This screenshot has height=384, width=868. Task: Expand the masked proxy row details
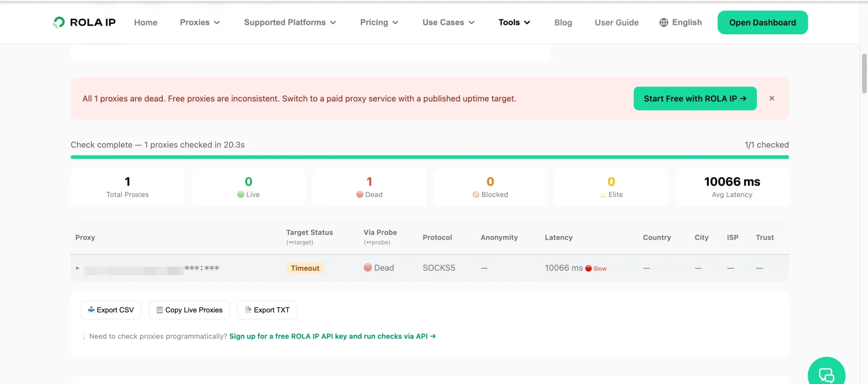point(78,268)
